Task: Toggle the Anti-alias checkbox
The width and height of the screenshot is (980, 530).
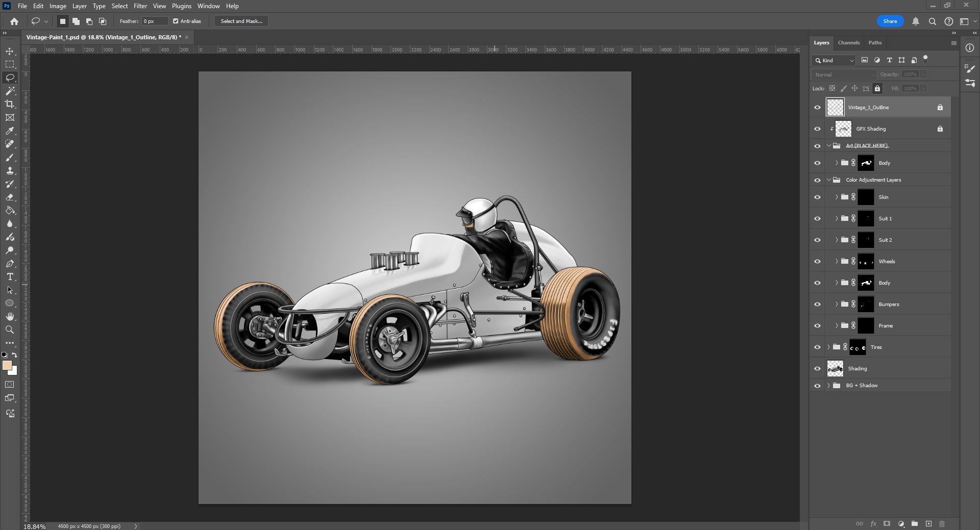Action: click(x=176, y=21)
